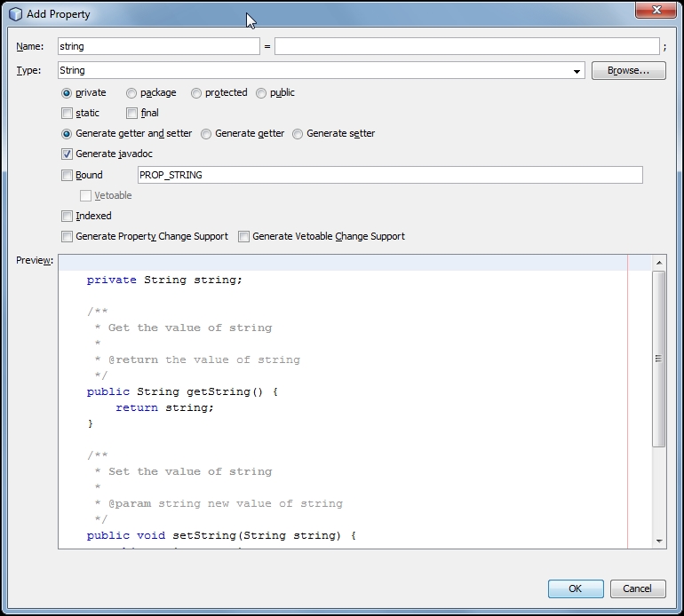The height and width of the screenshot is (616, 684).
Task: Click the Name text field
Action: click(x=159, y=46)
